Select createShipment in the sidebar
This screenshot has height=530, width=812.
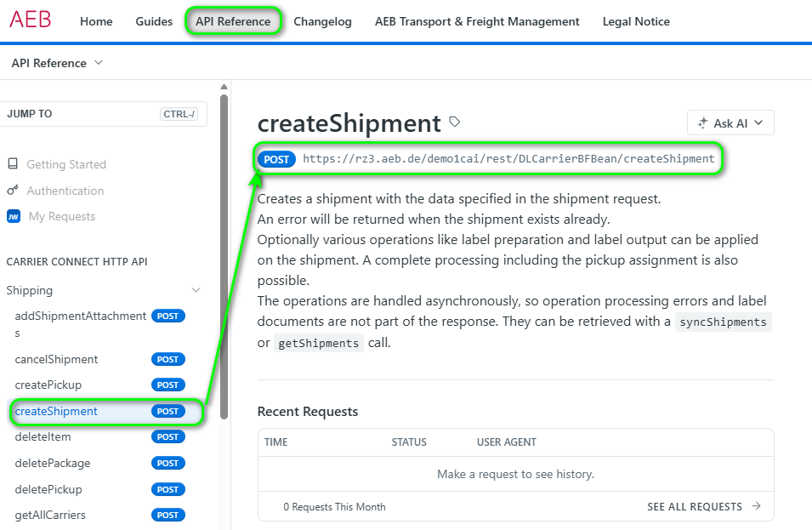(56, 411)
